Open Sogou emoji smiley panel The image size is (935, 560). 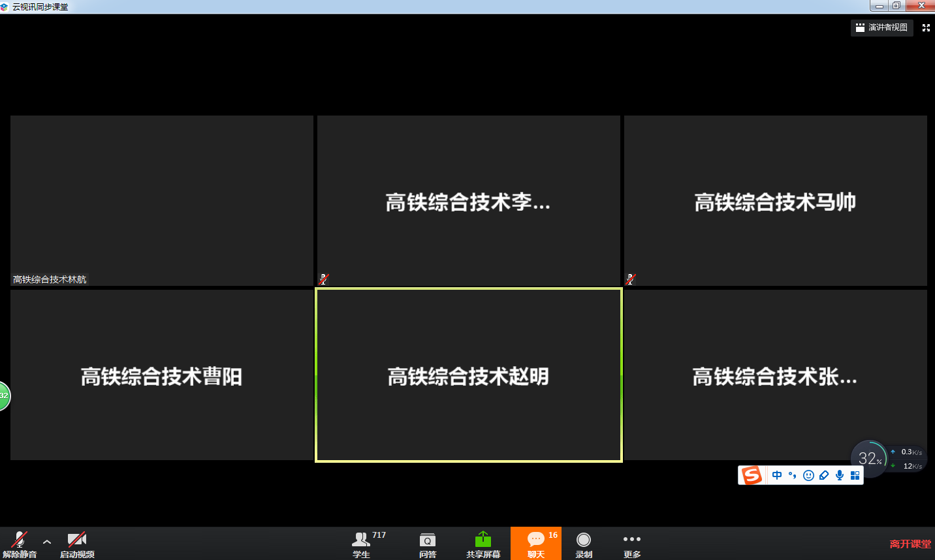click(808, 475)
